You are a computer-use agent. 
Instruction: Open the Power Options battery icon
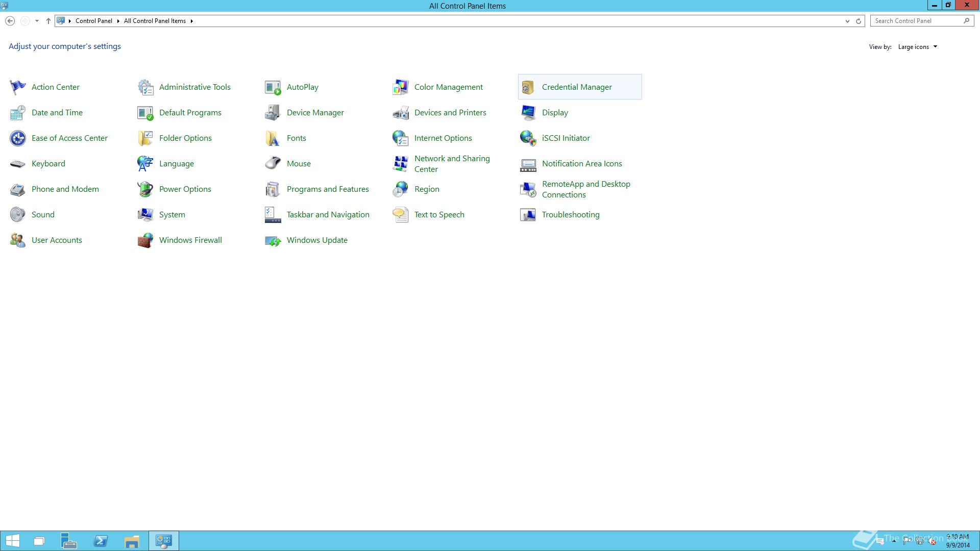click(x=145, y=189)
